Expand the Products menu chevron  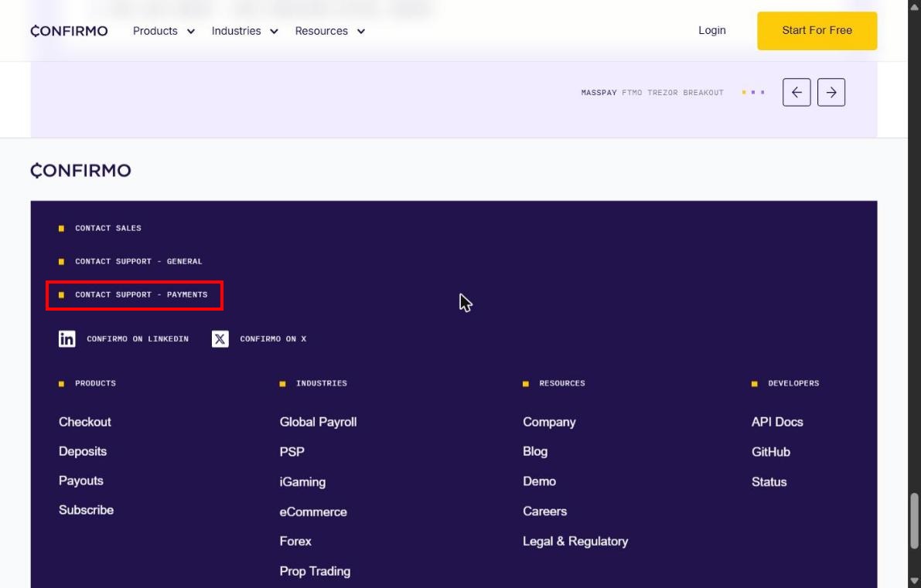click(191, 32)
